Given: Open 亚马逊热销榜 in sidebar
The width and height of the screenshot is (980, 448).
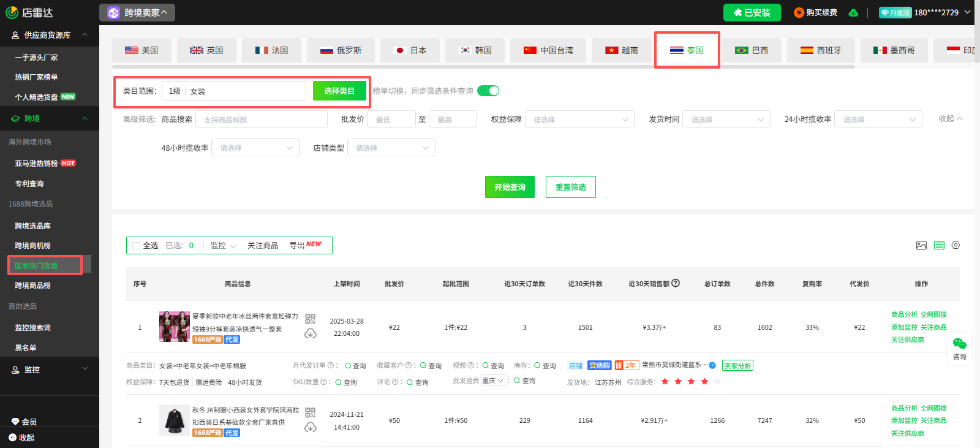Looking at the screenshot, I should coord(37,163).
